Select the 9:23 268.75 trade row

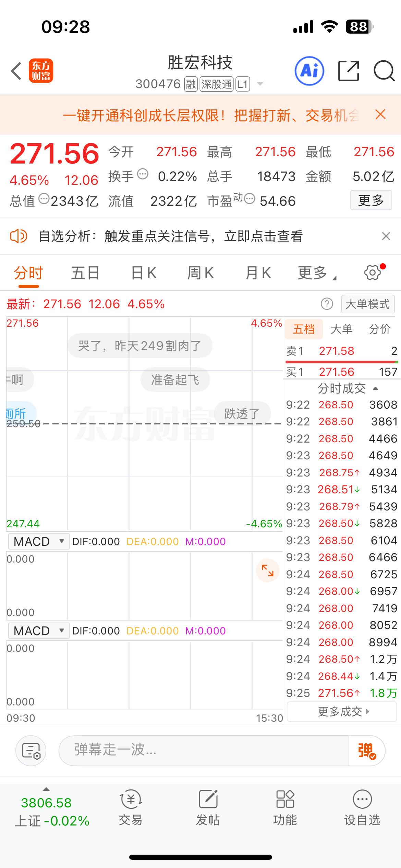pos(342,472)
